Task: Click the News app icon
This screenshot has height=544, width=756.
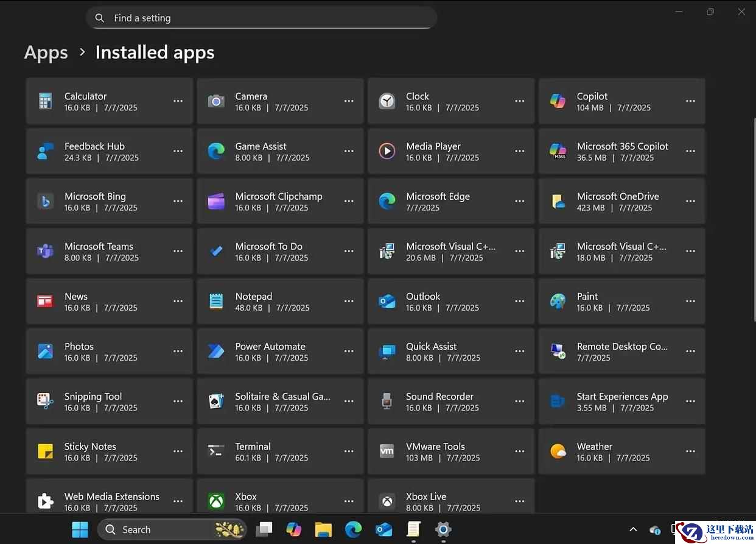Action: point(45,301)
